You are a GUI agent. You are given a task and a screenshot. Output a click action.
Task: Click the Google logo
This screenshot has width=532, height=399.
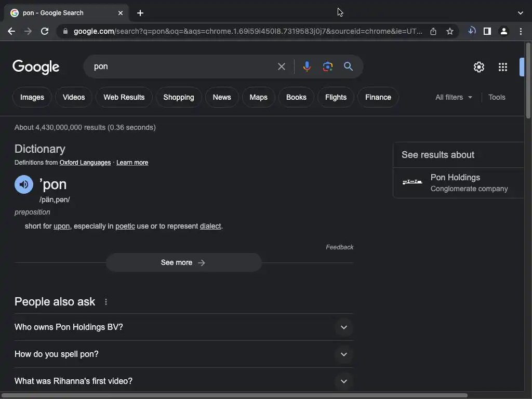(x=36, y=67)
